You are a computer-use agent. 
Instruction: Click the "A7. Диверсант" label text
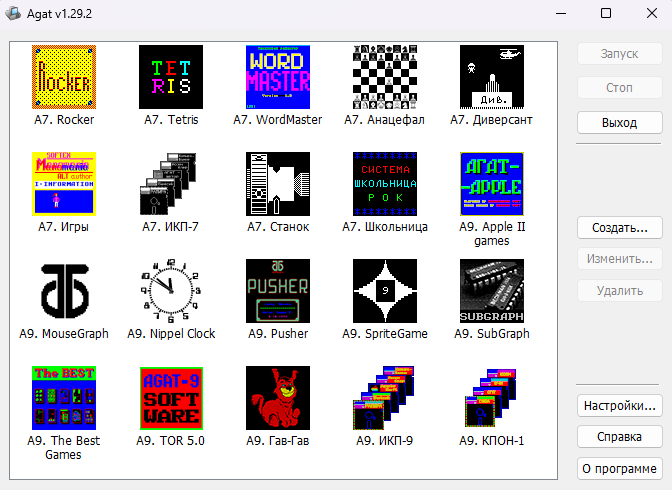[491, 120]
